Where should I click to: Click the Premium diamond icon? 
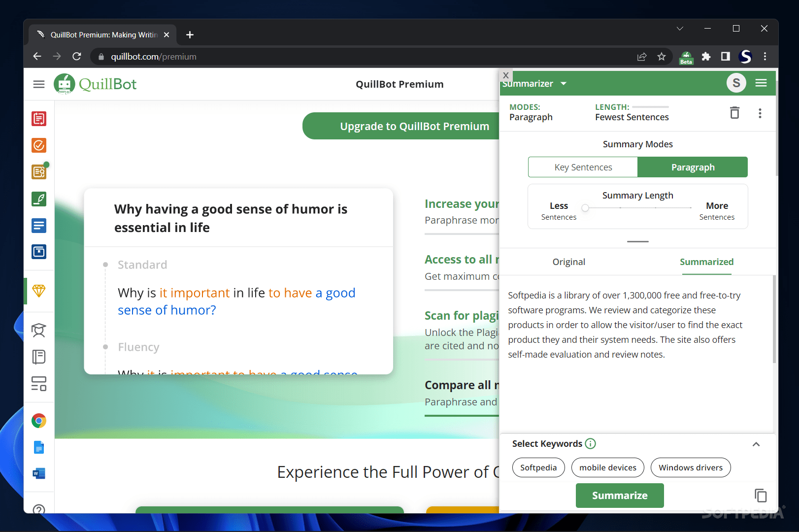tap(39, 291)
